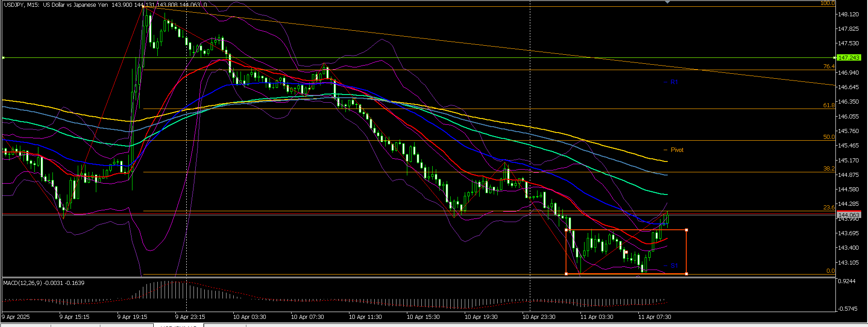Click the horizontal line's left edge handle
The image size is (868, 327).
[3, 57]
